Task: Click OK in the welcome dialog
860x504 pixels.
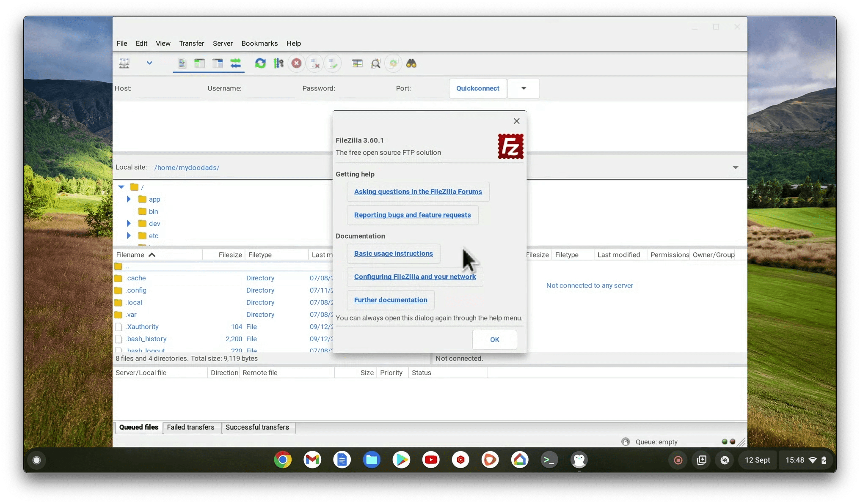Action: coord(494,340)
